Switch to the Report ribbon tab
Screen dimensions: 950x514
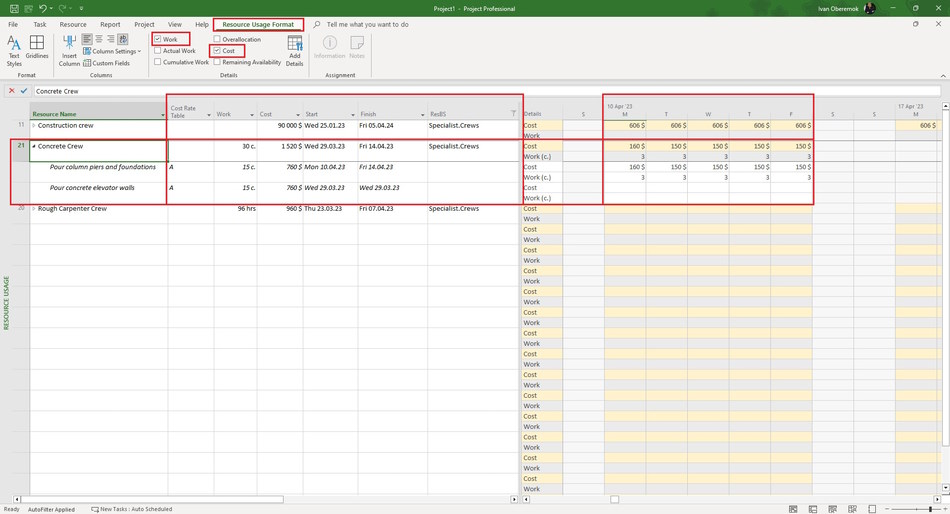[x=110, y=24]
